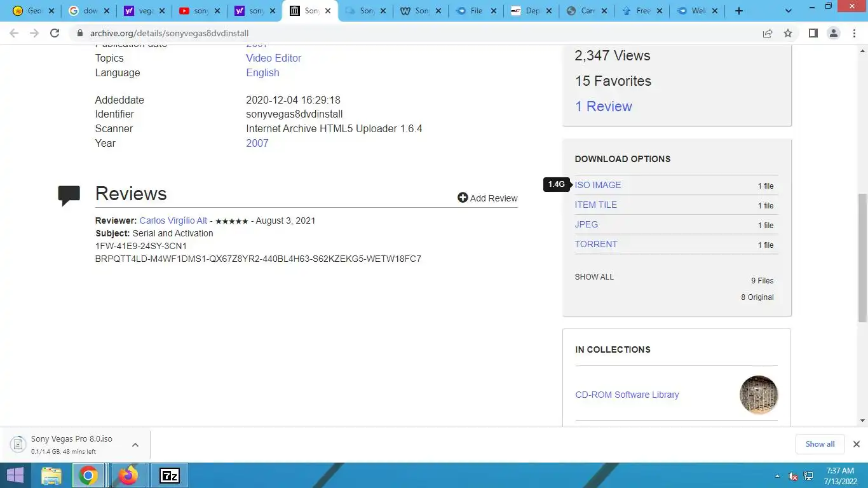Click the browser forward arrow
868x488 pixels.
34,33
